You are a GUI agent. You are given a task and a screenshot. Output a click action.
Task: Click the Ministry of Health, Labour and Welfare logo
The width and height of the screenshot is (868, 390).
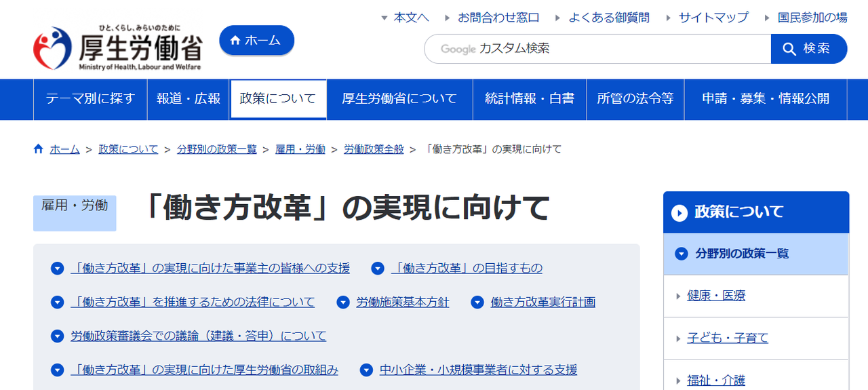pos(118,47)
